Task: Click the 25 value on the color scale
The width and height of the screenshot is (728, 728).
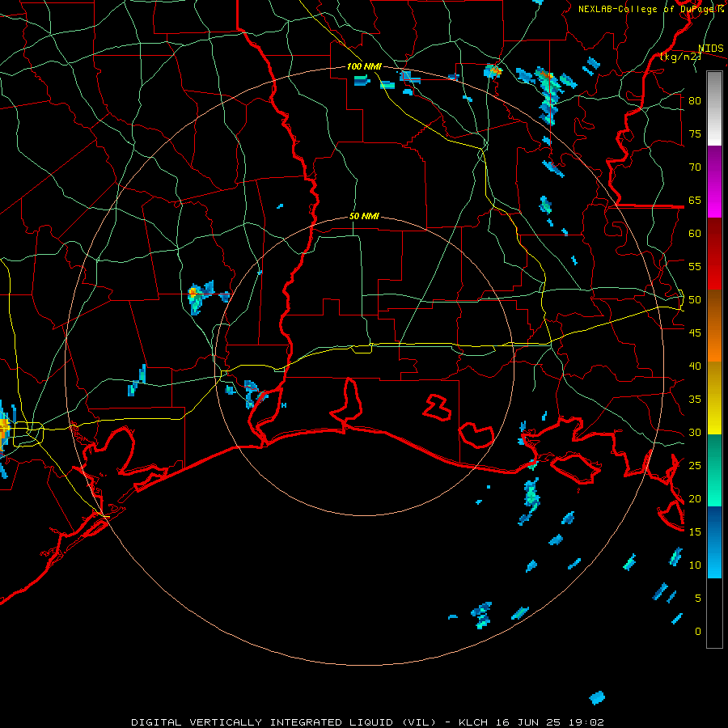Action: click(x=695, y=466)
